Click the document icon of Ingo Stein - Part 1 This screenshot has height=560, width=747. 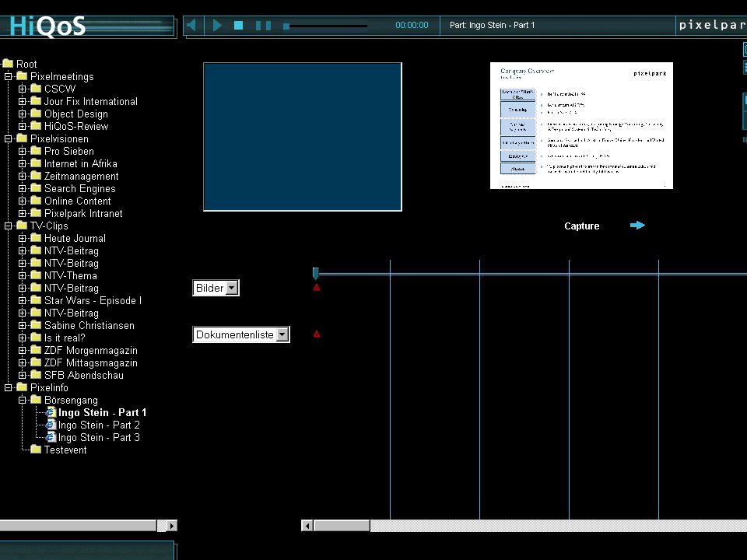(51, 412)
